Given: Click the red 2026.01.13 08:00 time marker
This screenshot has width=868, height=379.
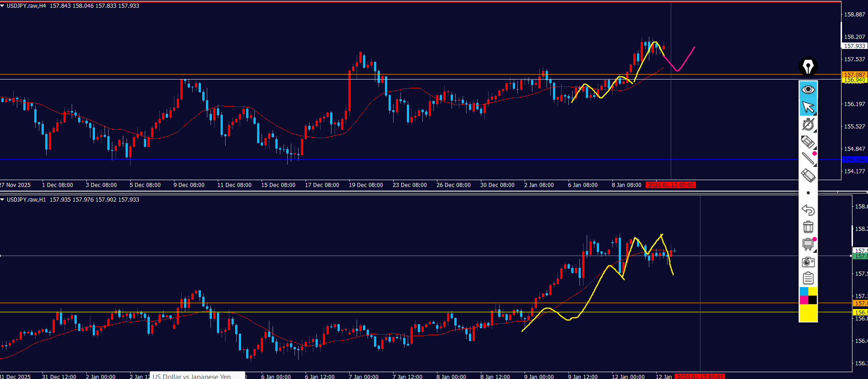Looking at the screenshot, I should (671, 185).
